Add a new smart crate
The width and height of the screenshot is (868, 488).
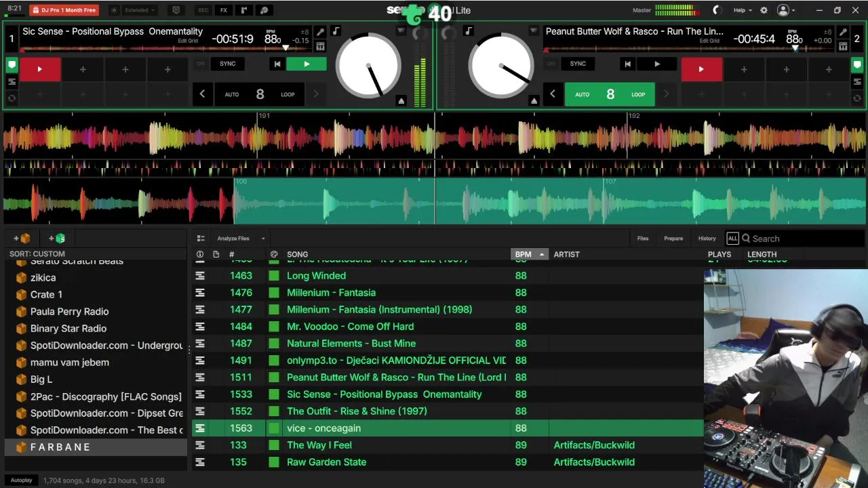57,239
